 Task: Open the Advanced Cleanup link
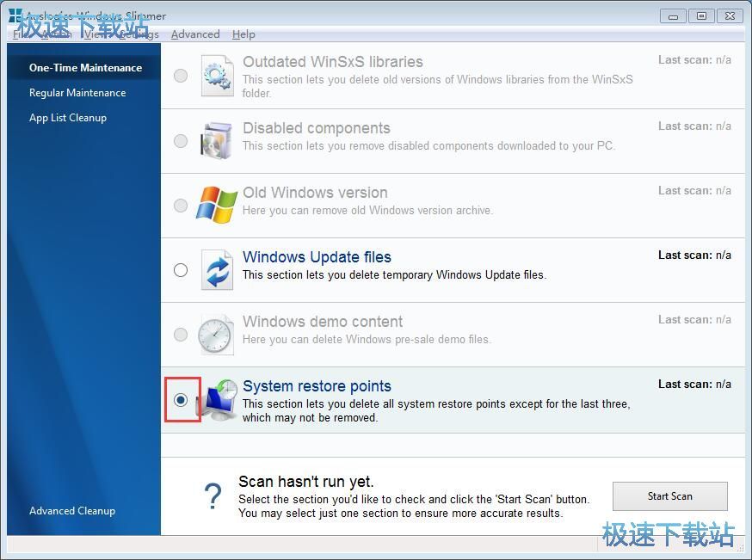pyautogui.click(x=72, y=511)
